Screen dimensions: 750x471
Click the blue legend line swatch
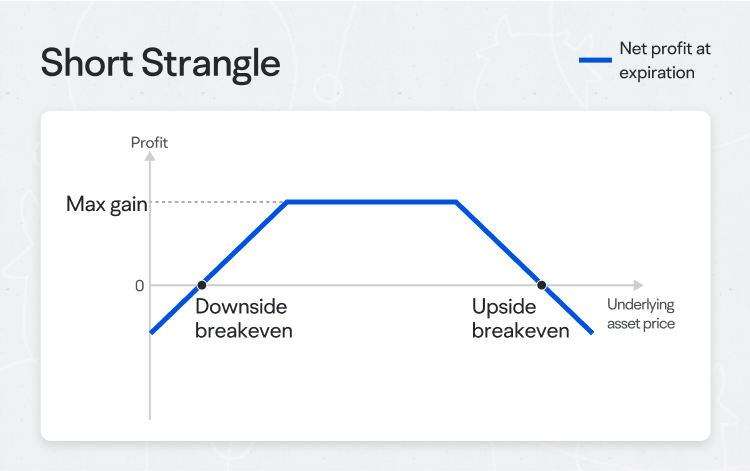(x=595, y=60)
